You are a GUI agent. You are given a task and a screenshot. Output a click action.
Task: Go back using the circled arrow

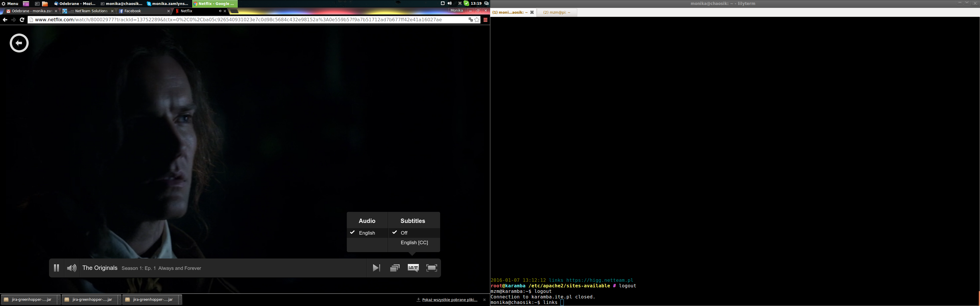[x=19, y=43]
